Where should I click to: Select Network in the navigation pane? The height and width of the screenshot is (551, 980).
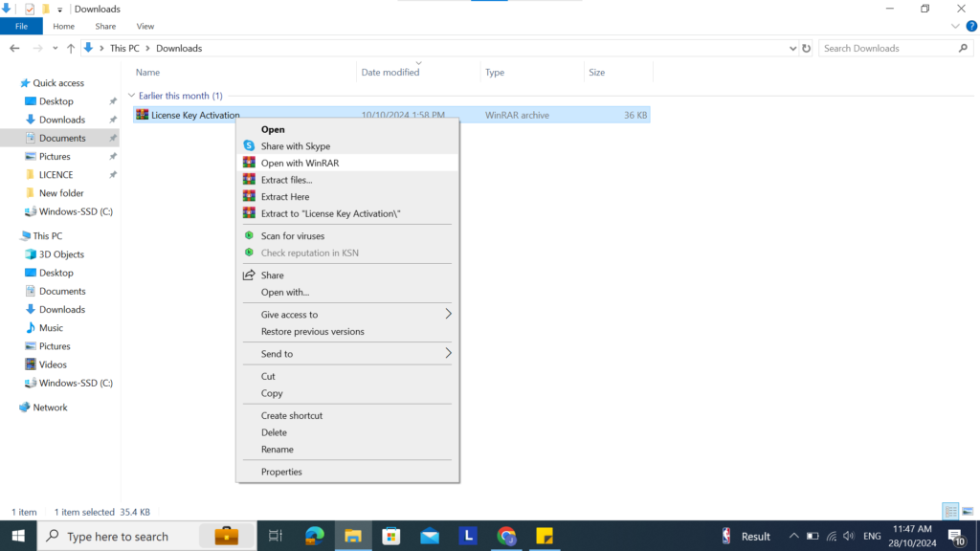(50, 408)
